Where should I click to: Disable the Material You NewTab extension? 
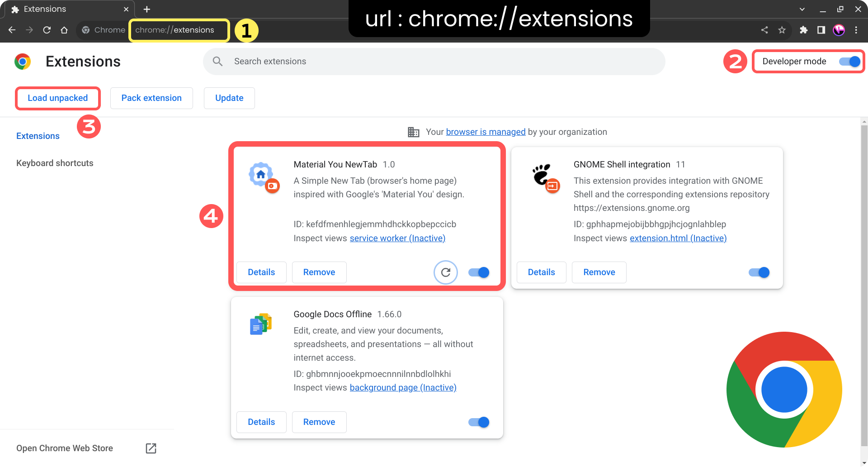(x=479, y=272)
